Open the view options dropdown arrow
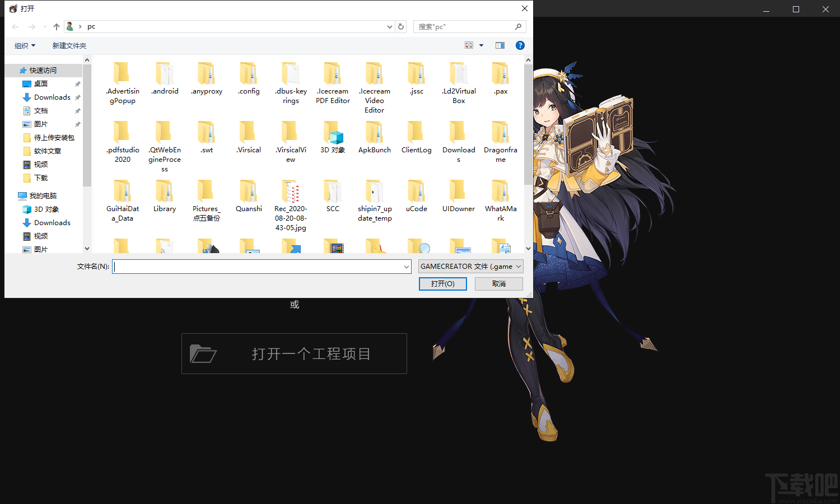The width and height of the screenshot is (840, 504). click(481, 45)
